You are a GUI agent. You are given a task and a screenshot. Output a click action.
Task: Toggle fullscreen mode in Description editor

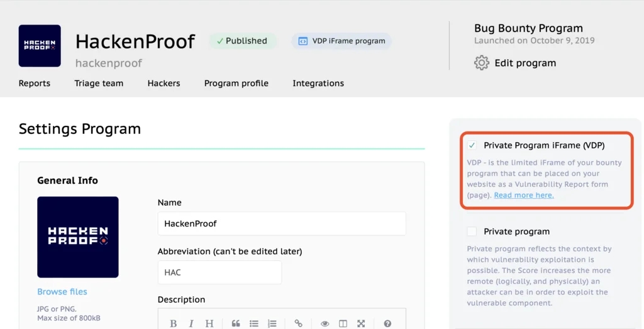coord(361,324)
